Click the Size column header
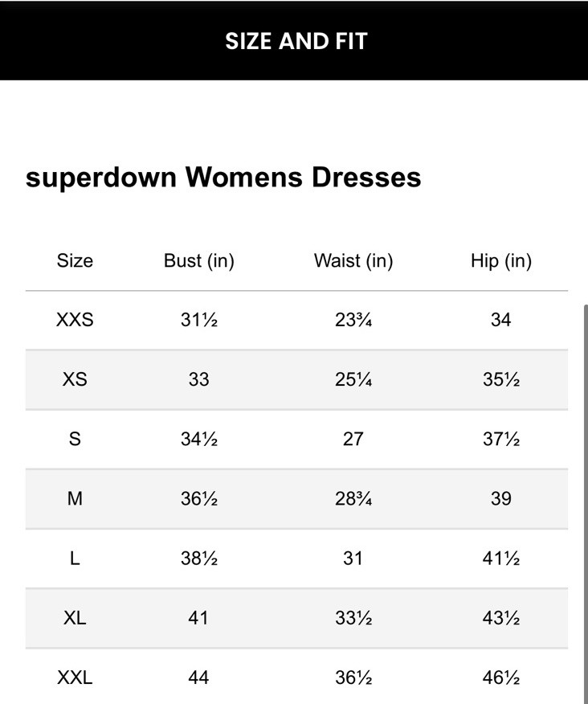Viewport: 588px width, 704px height. (75, 260)
